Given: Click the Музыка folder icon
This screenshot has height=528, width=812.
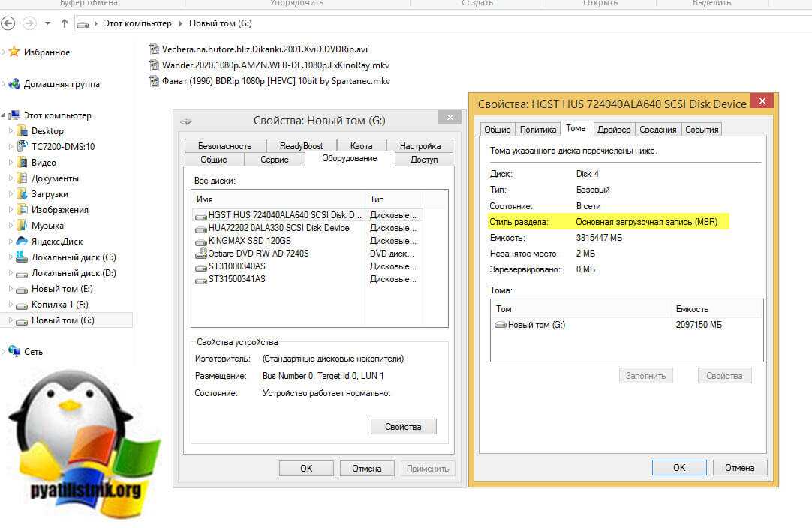Looking at the screenshot, I should [22, 226].
